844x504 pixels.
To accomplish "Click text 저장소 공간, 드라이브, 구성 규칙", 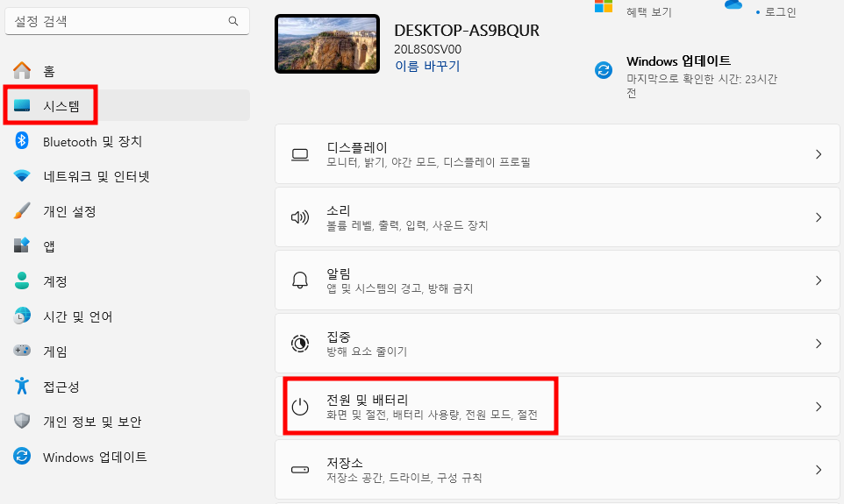I will 404,478.
